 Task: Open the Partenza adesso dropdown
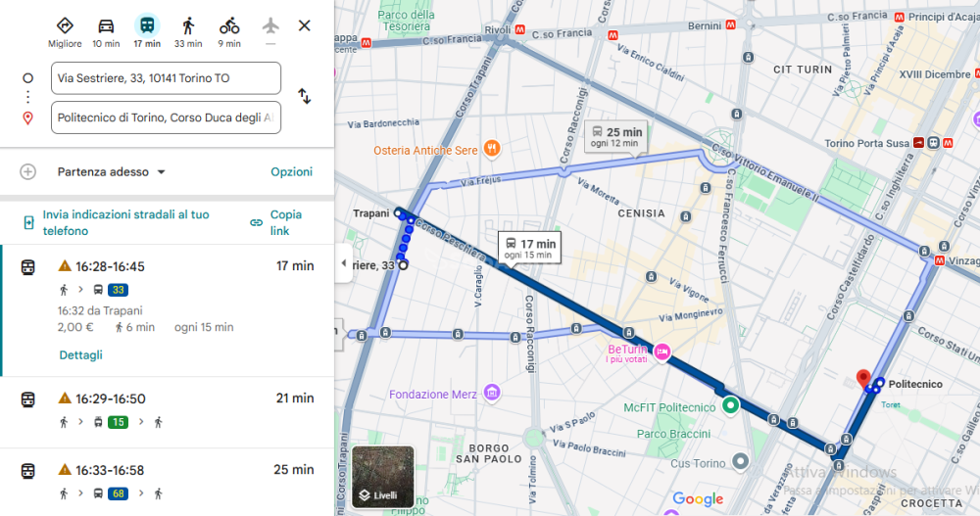click(x=112, y=171)
